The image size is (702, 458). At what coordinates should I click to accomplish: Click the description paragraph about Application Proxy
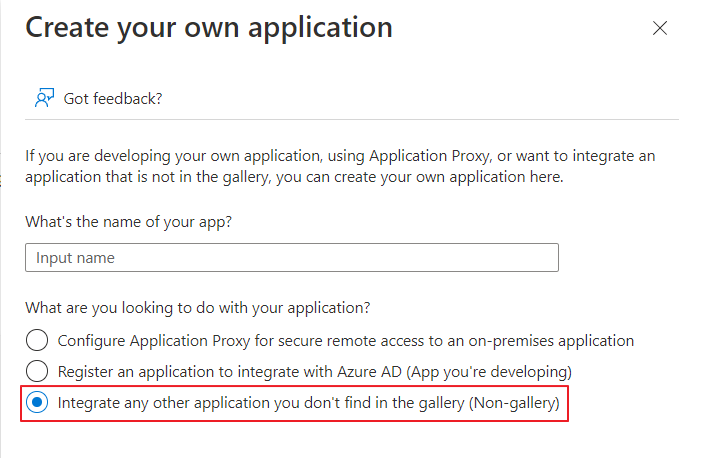tap(340, 167)
